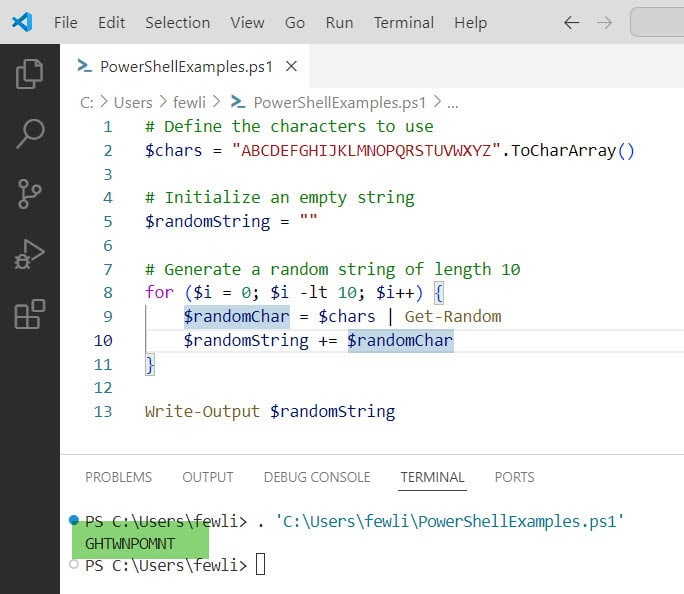The height and width of the screenshot is (594, 684).
Task: Open the Search view icon
Action: point(30,133)
